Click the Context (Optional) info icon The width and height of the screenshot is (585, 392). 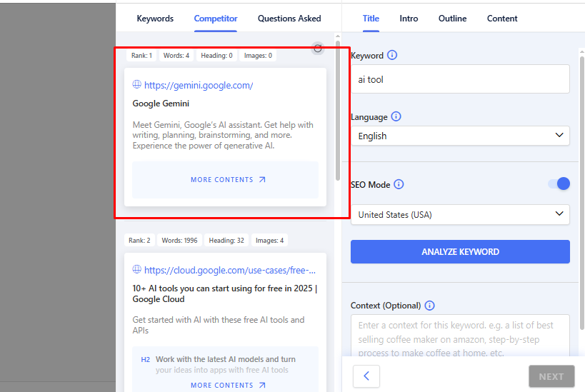tap(429, 306)
